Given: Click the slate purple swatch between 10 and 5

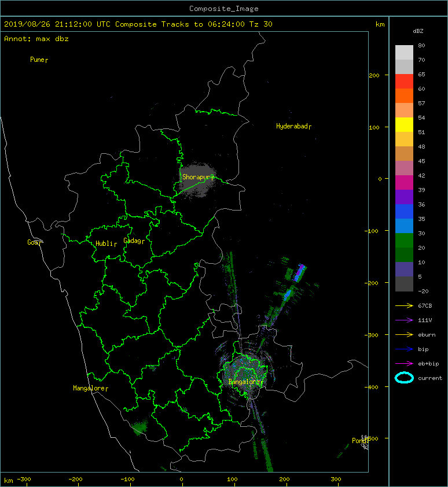Looking at the screenshot, I should pyautogui.click(x=404, y=269).
